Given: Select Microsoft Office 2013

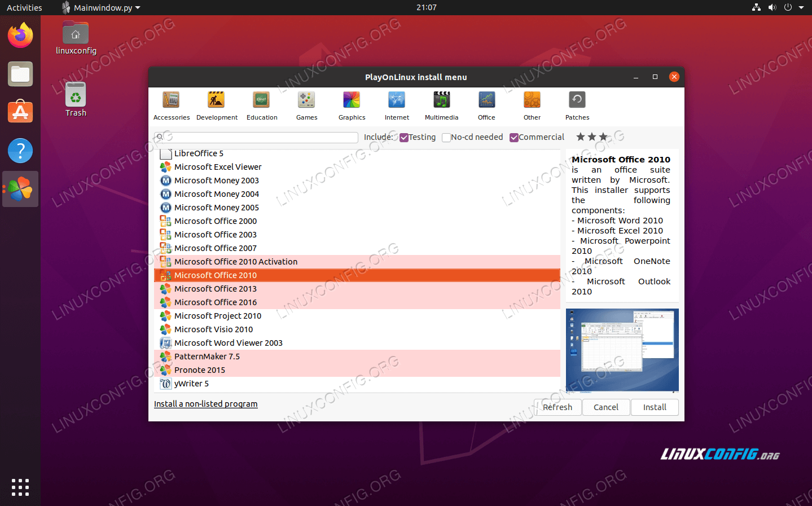Looking at the screenshot, I should (x=357, y=289).
